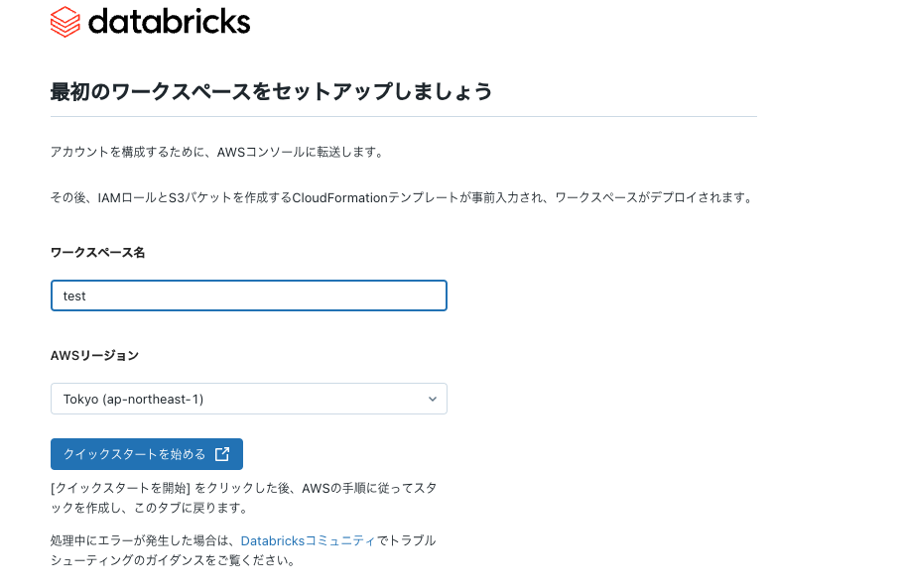Click the chevron on the AWS region selector

[x=433, y=399]
